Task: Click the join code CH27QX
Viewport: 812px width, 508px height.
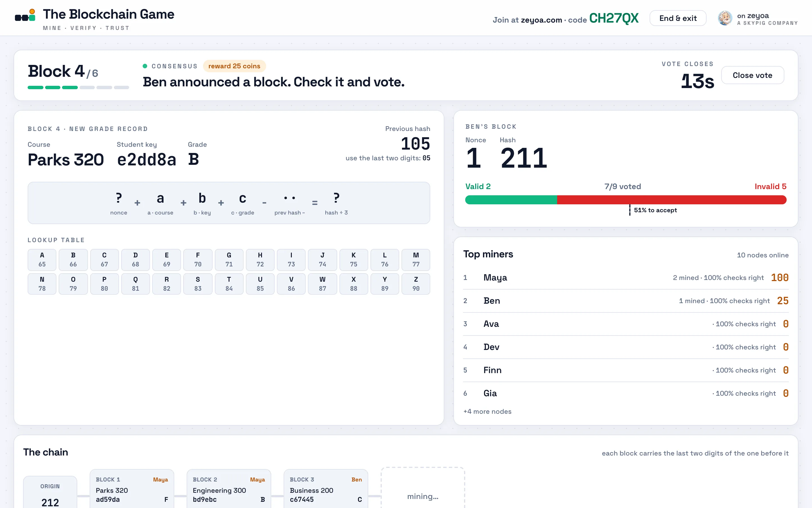Action: pyautogui.click(x=614, y=18)
